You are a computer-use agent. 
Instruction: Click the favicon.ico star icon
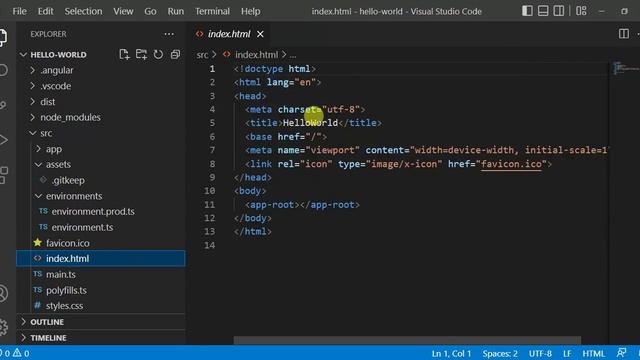38,243
